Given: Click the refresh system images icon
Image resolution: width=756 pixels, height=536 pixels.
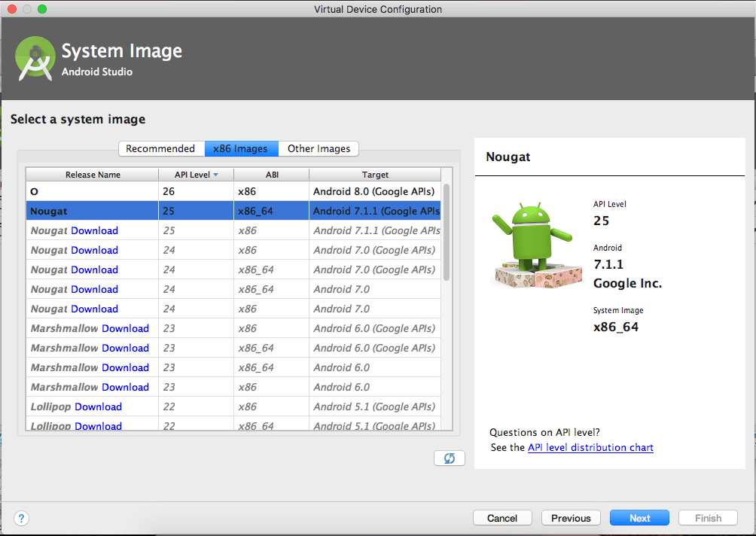Looking at the screenshot, I should [x=450, y=458].
